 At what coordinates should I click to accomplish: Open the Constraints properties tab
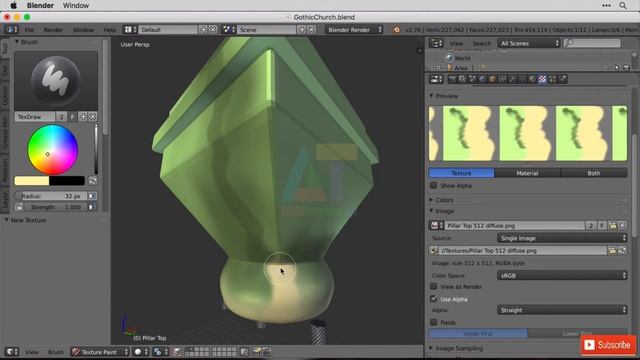tap(502, 79)
